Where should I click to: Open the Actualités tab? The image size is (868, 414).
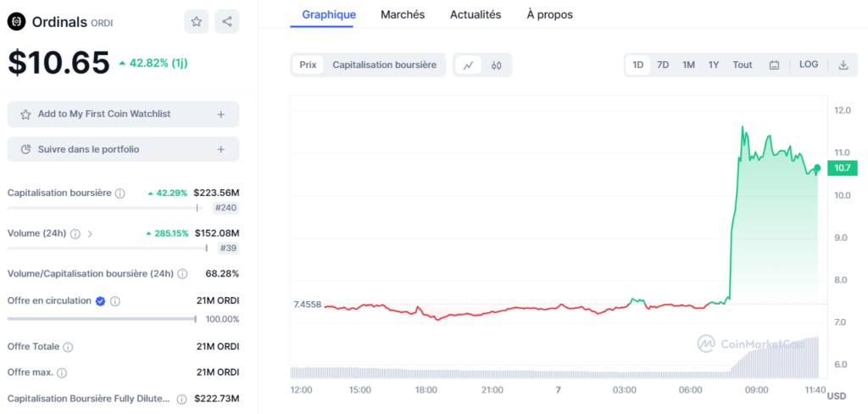coord(476,15)
